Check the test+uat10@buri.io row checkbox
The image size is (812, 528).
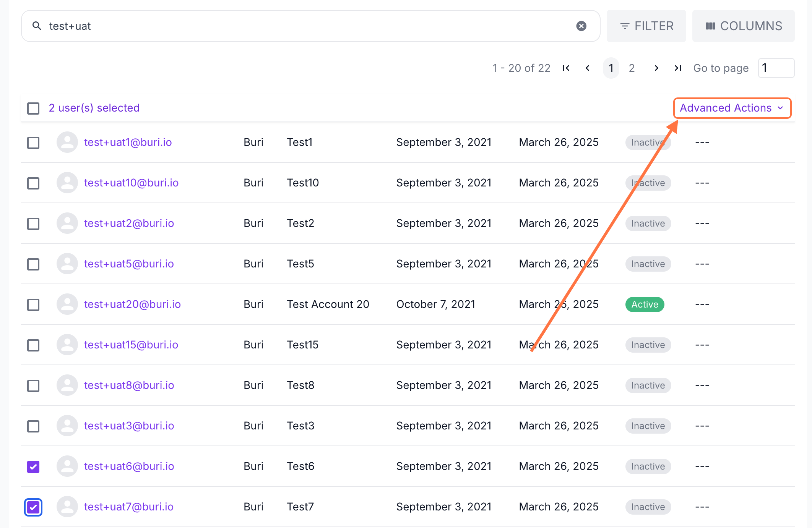[33, 183]
